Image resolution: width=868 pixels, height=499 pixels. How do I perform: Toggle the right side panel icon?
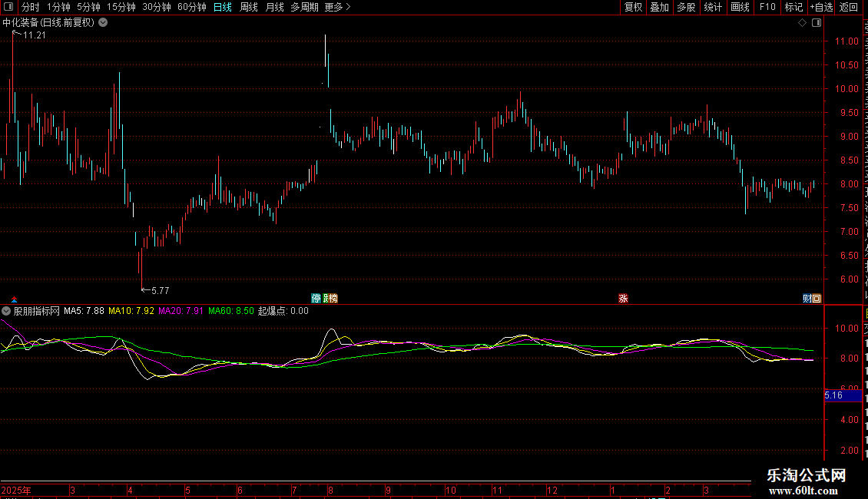(817, 23)
